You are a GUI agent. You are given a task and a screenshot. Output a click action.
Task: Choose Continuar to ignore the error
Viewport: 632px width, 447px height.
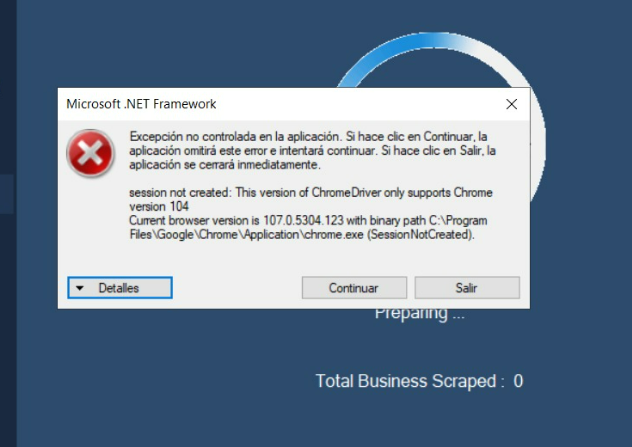click(354, 288)
